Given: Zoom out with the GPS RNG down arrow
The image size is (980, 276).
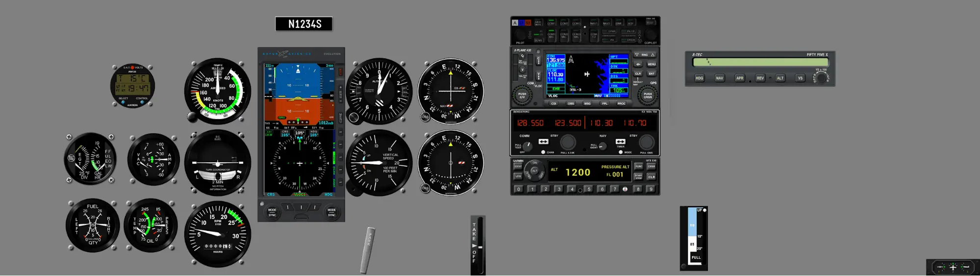Looking at the screenshot, I should (637, 55).
